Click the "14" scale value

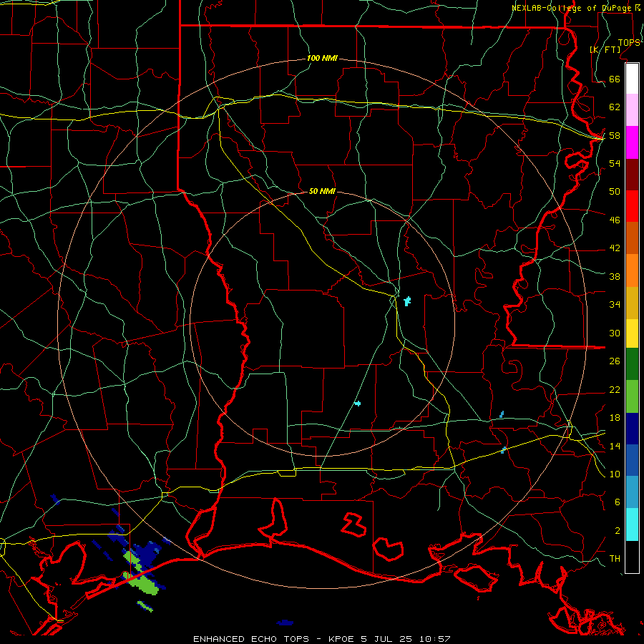point(615,446)
